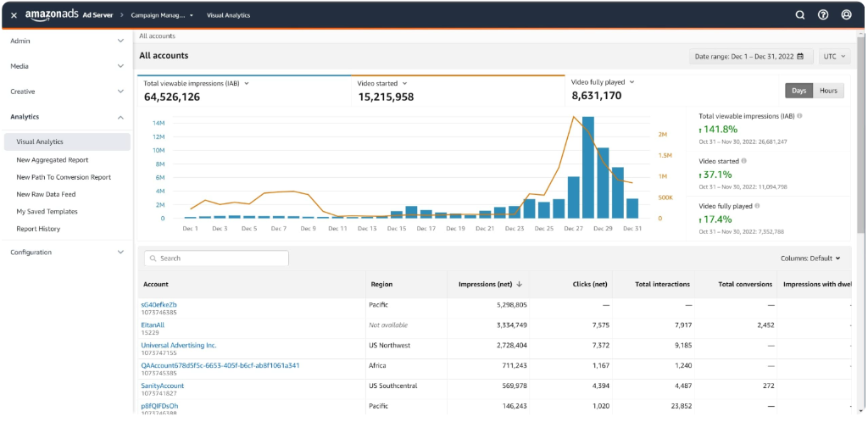868x422 pixels.
Task: Switch chart granularity to Hours
Action: coord(829,91)
